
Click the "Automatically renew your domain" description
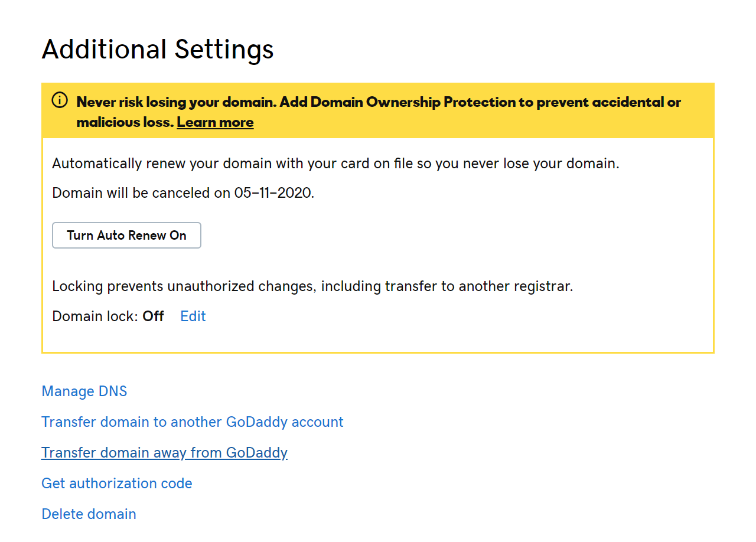pyautogui.click(x=335, y=164)
